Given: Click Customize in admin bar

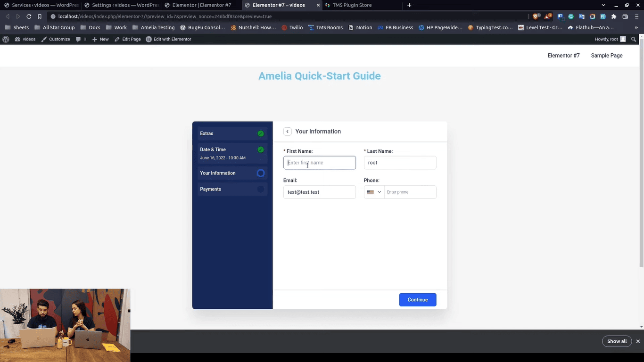Looking at the screenshot, I should pos(55,39).
